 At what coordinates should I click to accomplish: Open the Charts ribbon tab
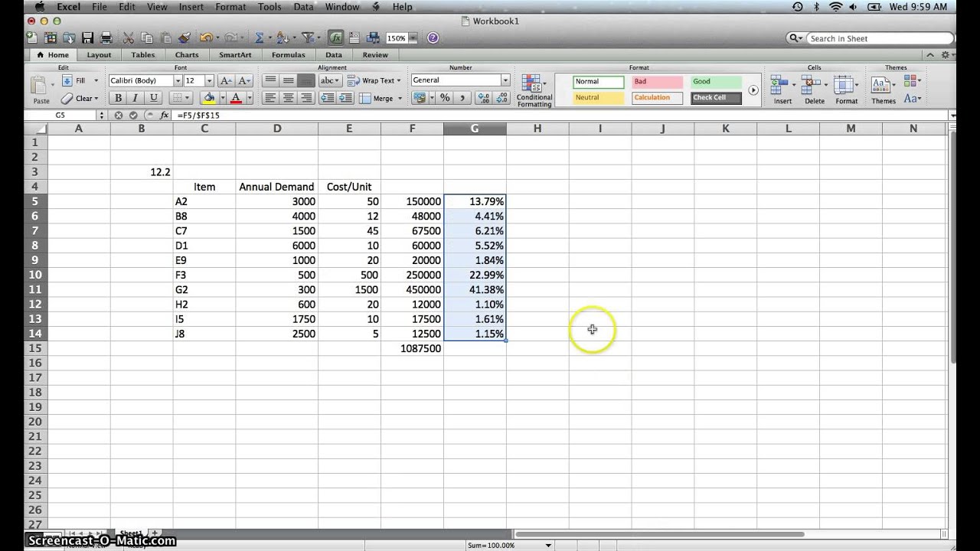click(x=186, y=55)
